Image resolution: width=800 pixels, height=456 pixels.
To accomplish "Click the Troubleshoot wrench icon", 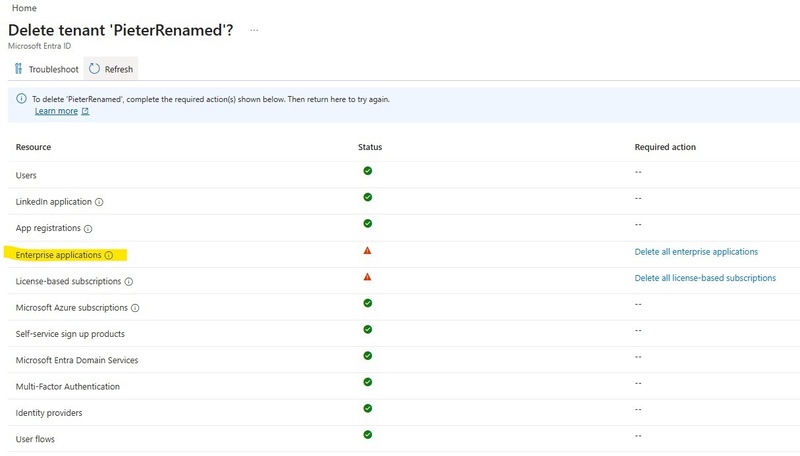I will click(x=18, y=69).
